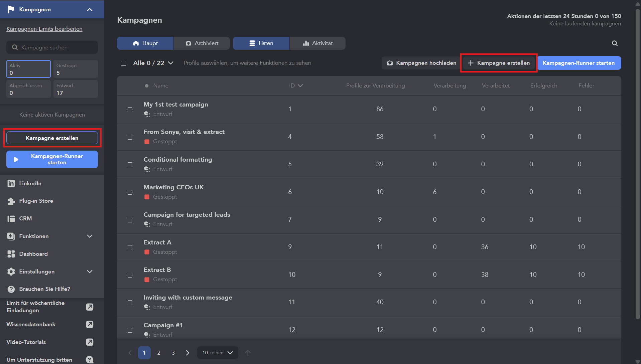This screenshot has height=364, width=641.
Task: Check the Extract A row checkbox
Action: point(130,247)
